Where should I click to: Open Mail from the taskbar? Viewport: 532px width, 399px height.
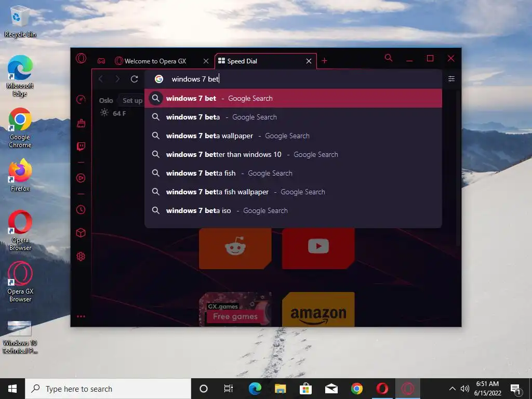point(331,389)
